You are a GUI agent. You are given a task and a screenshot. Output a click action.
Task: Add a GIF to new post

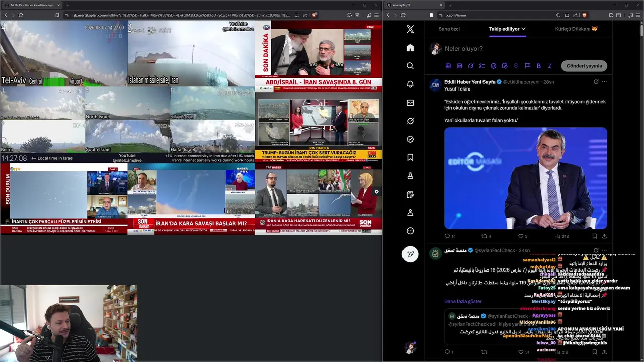(459, 66)
